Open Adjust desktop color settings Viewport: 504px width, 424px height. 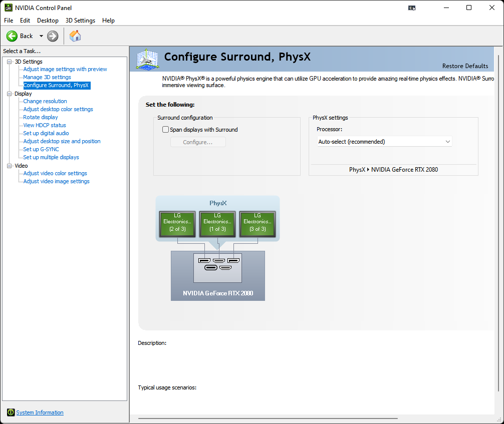[58, 109]
